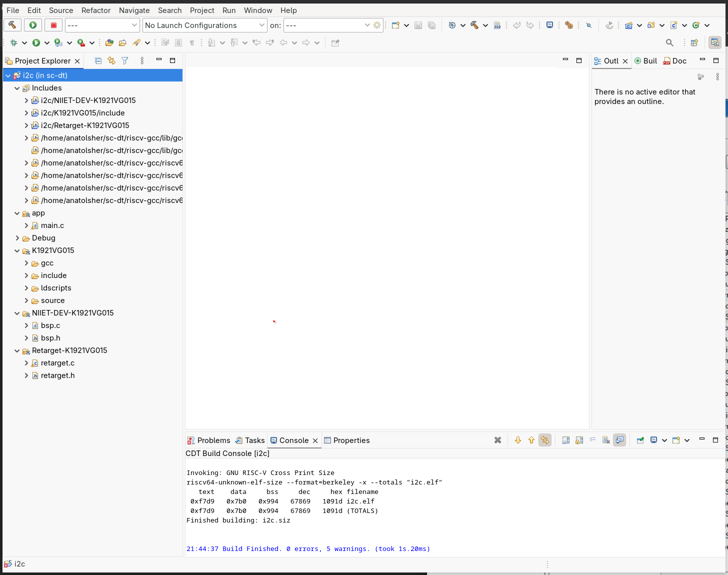Image resolution: width=728 pixels, height=575 pixels.
Task: Toggle Link with Editor in Project Explorer
Action: coord(111,61)
